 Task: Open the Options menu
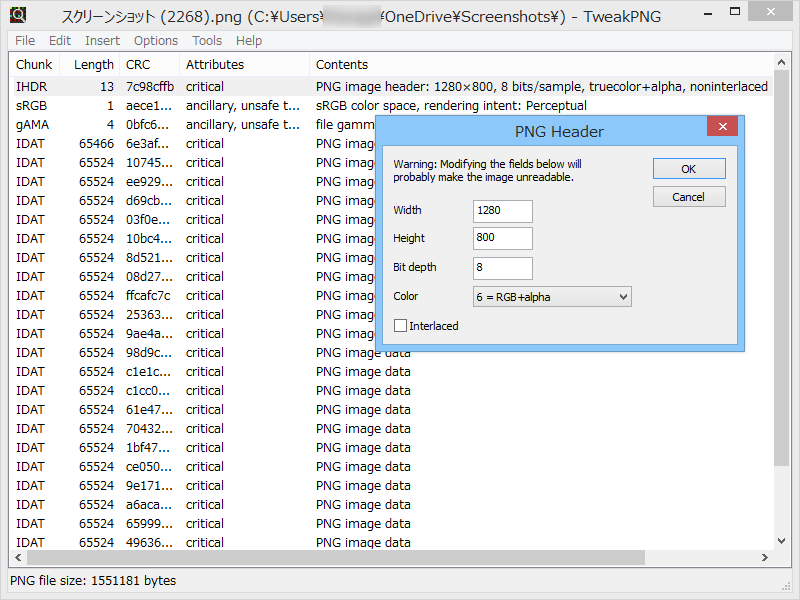(155, 40)
